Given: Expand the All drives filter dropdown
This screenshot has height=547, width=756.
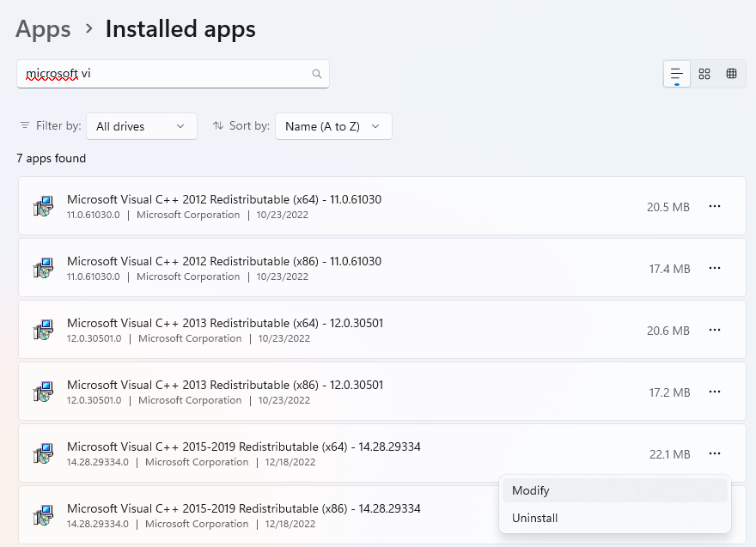Looking at the screenshot, I should 141,126.
